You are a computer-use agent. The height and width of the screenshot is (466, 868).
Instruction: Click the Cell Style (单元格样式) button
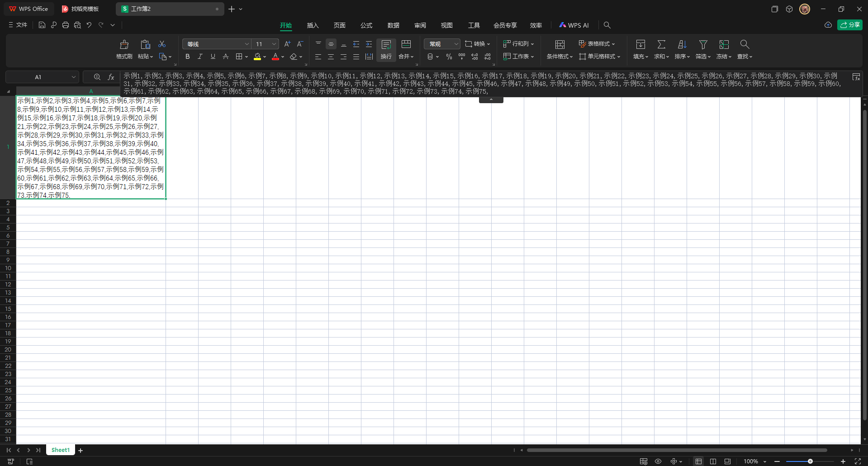click(600, 57)
